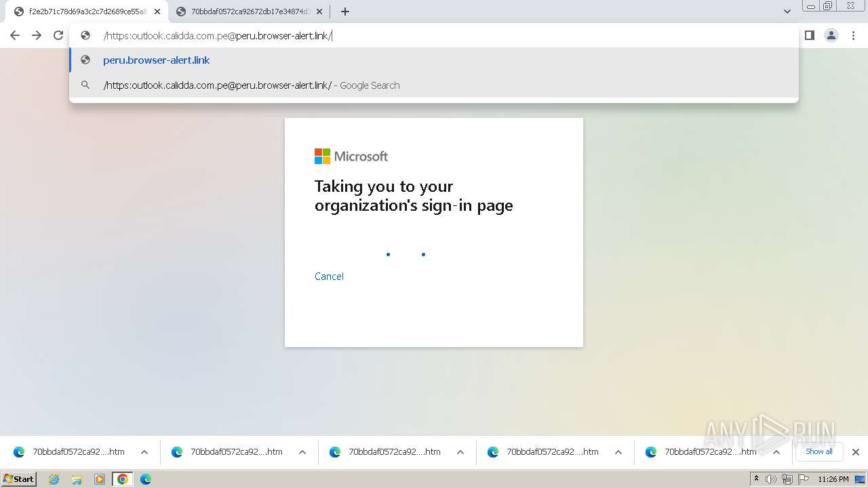Click the Microsoft logo
This screenshot has width=868, height=488.
click(351, 157)
